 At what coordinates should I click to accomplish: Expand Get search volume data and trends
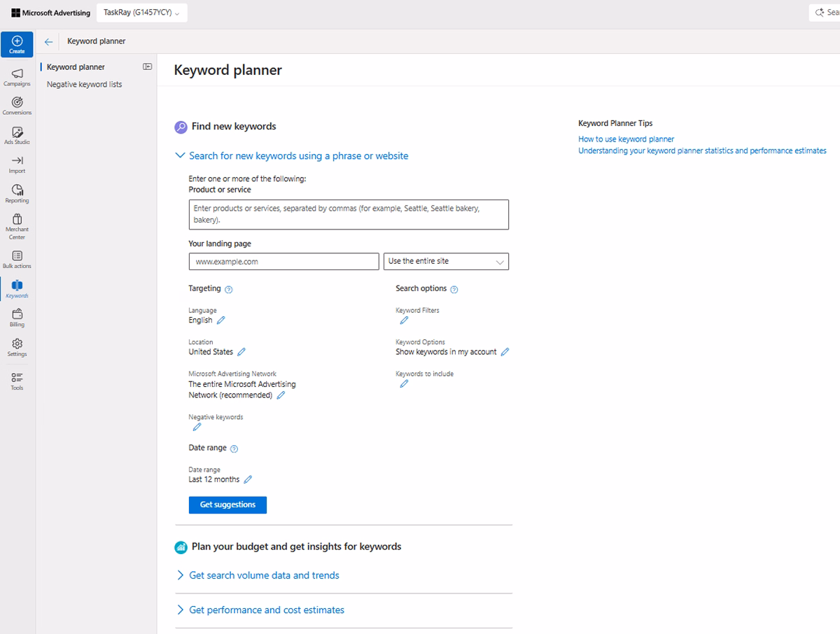click(x=264, y=575)
